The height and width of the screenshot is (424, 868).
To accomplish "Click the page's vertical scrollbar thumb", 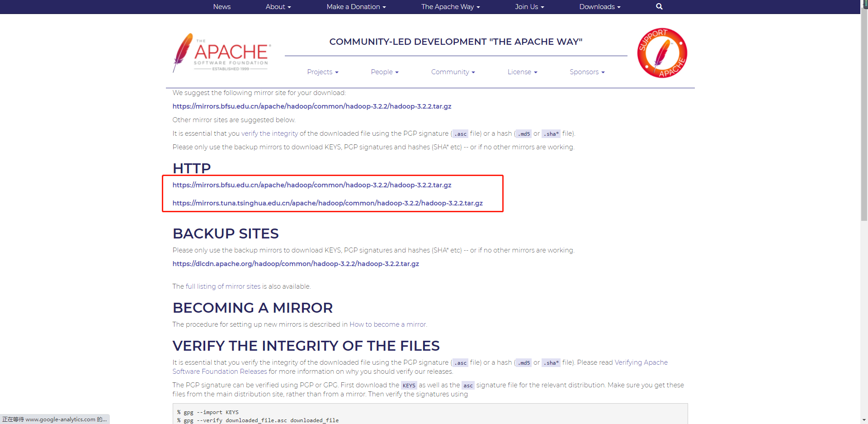I will pyautogui.click(x=864, y=114).
